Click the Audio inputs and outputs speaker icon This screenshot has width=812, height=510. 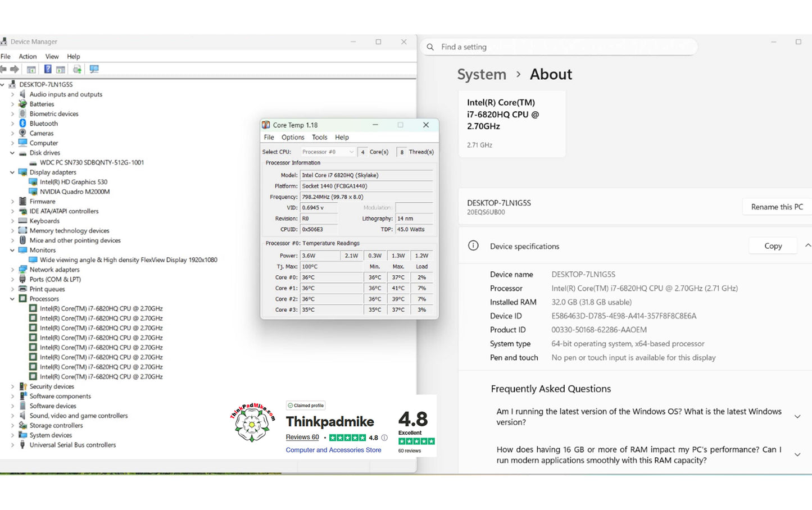click(x=22, y=94)
